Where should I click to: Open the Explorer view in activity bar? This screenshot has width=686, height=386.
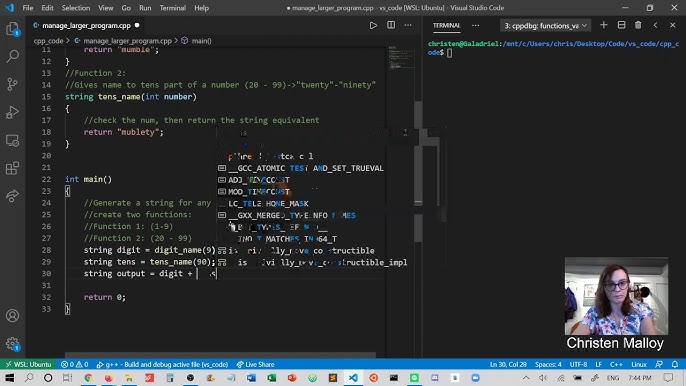click(x=13, y=29)
